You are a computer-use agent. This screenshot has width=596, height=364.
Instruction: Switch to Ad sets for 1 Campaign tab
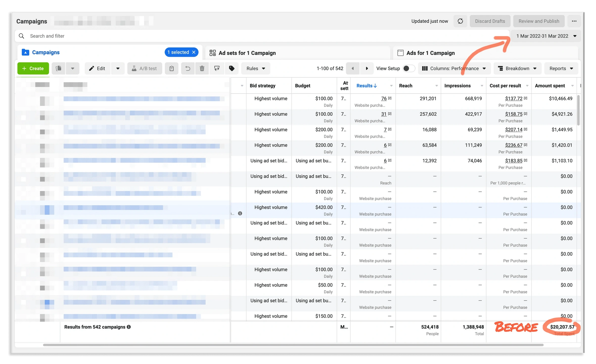coord(247,53)
